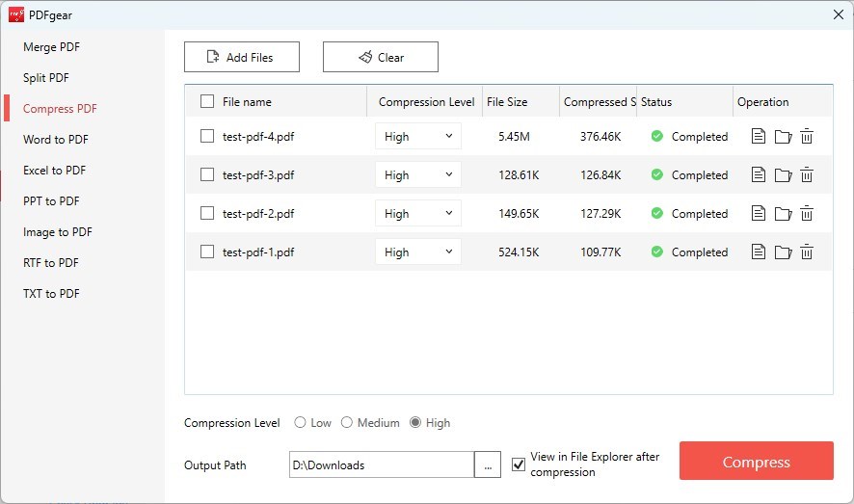This screenshot has width=854, height=504.
Task: Open the Image to PDF tool
Action: pos(58,232)
